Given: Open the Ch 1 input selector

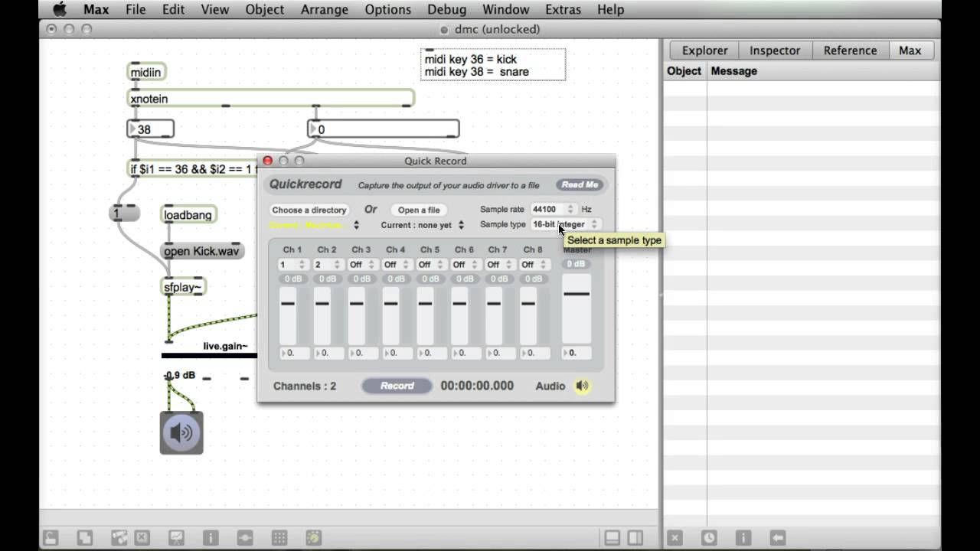Looking at the screenshot, I should point(292,265).
